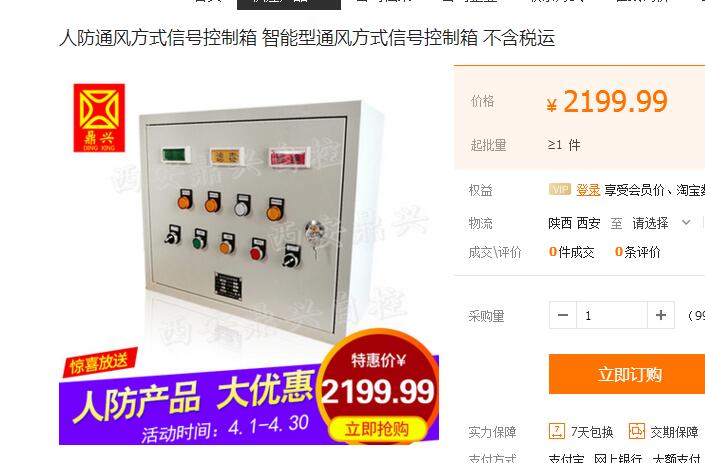The image size is (705, 463).
Task: Click the minus quantity button
Action: click(x=563, y=315)
